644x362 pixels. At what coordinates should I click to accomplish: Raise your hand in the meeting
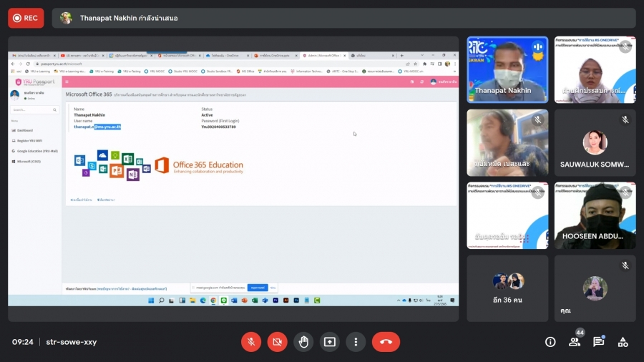pos(303,342)
